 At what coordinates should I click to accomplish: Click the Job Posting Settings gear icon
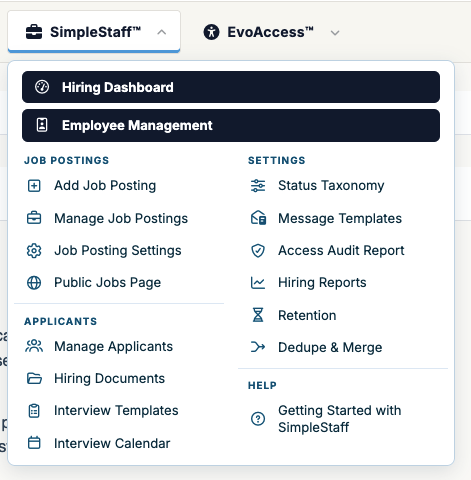pos(34,251)
